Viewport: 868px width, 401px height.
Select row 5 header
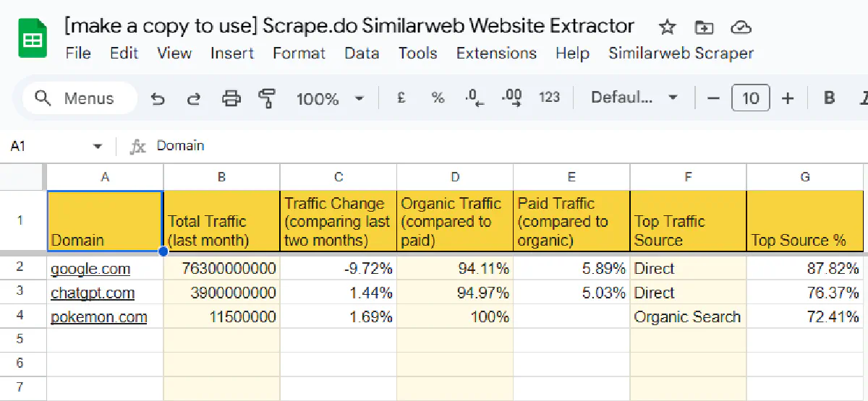21,339
